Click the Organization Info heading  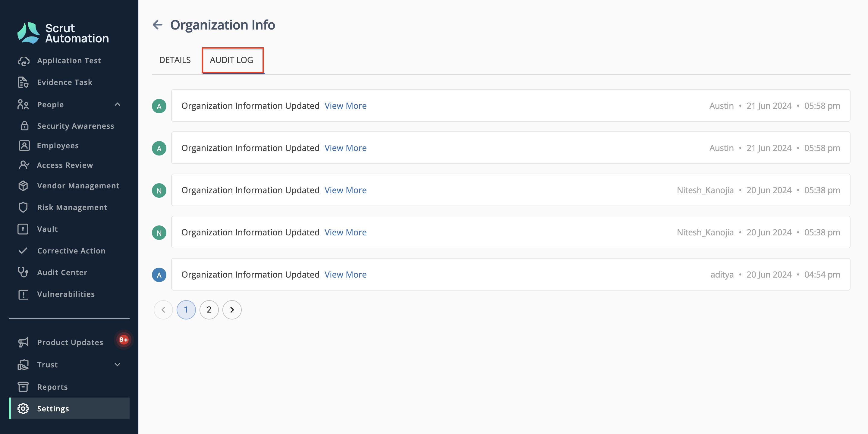(222, 25)
